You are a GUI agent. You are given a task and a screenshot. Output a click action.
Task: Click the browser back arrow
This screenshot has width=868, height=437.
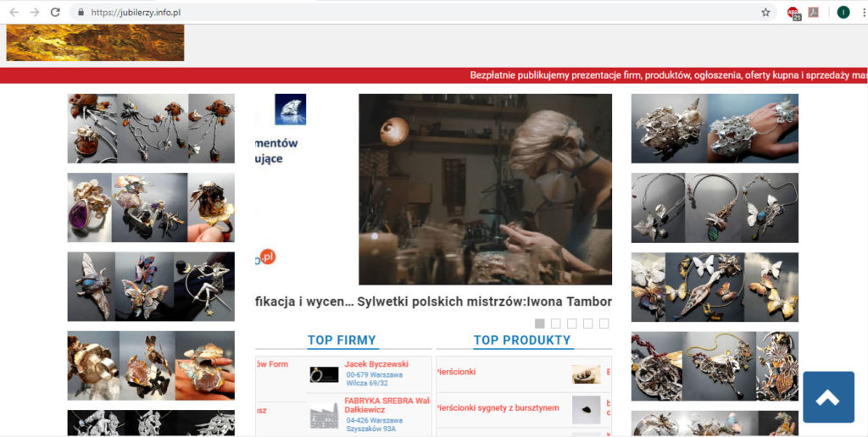(x=13, y=13)
